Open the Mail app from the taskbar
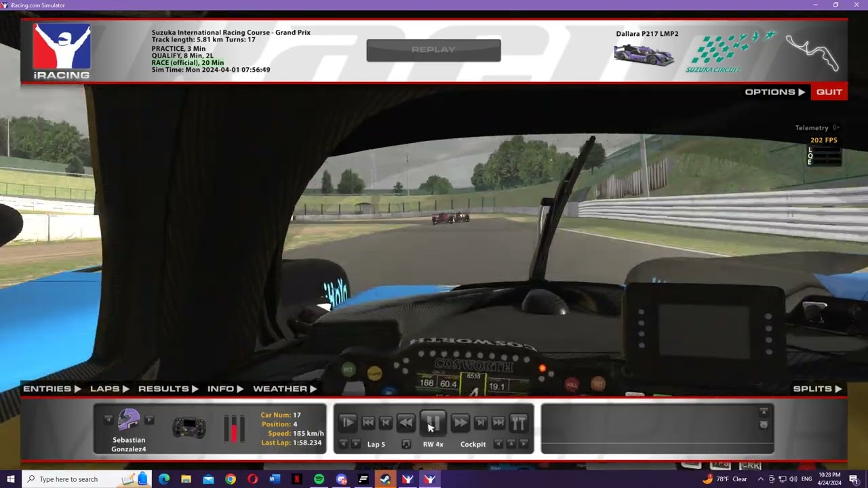868x488 pixels. [208, 479]
